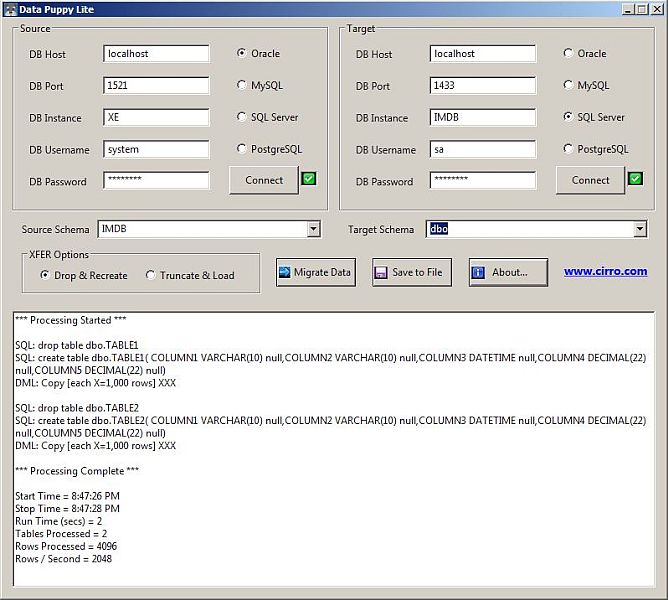Image resolution: width=668 pixels, height=600 pixels.
Task: Click the Target DB Username field containing sa
Action: point(483,149)
